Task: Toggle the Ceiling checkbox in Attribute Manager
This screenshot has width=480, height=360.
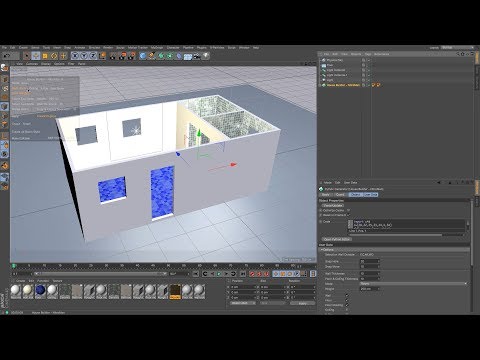Action: 347,310
